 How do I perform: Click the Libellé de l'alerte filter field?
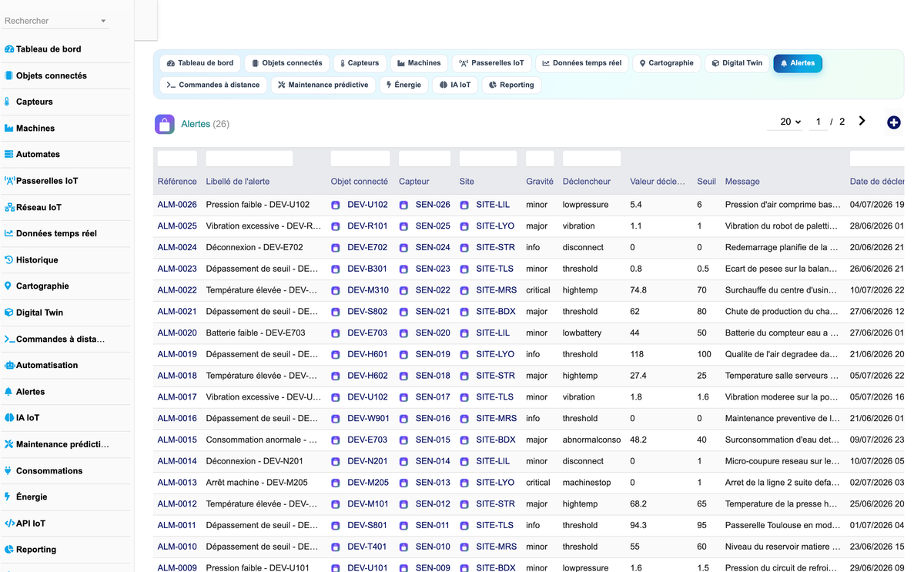tap(249, 159)
